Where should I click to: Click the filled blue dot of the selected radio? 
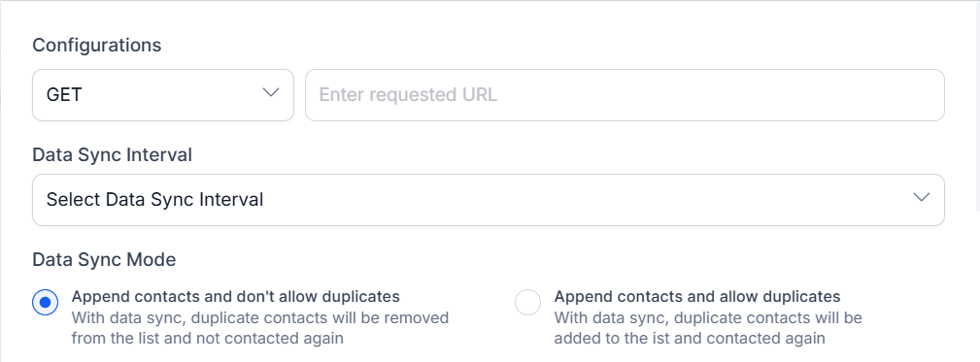click(x=45, y=303)
